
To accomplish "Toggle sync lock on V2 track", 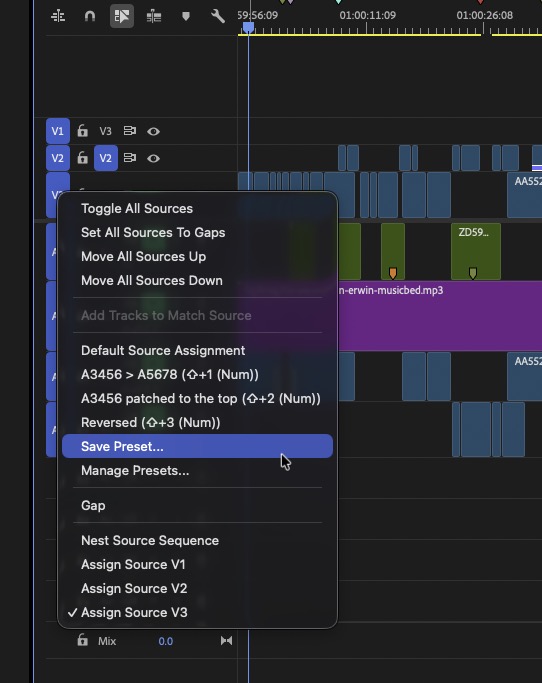I will click(130, 158).
